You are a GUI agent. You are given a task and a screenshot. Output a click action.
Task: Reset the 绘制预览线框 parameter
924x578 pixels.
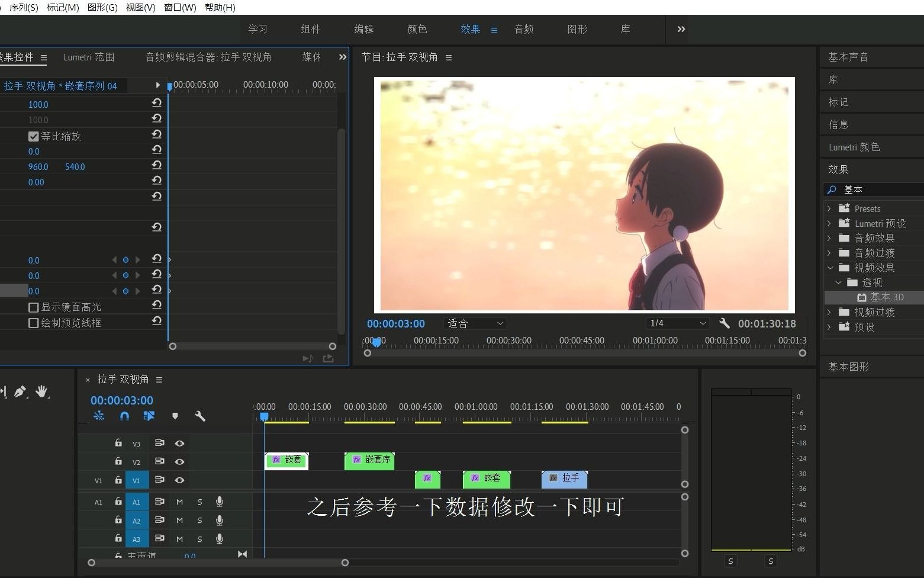[x=156, y=321]
